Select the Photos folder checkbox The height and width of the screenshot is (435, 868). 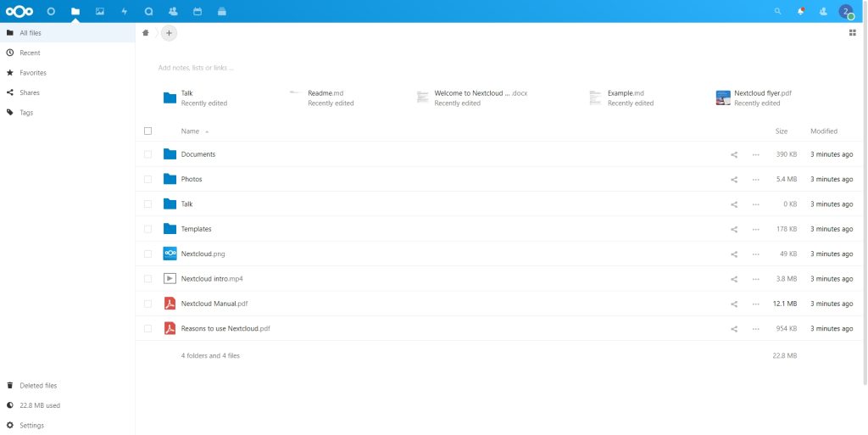(x=147, y=179)
